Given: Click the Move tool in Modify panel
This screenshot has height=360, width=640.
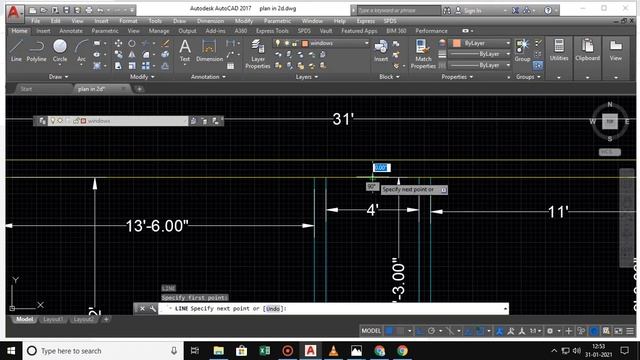Looking at the screenshot, I should coord(118,43).
